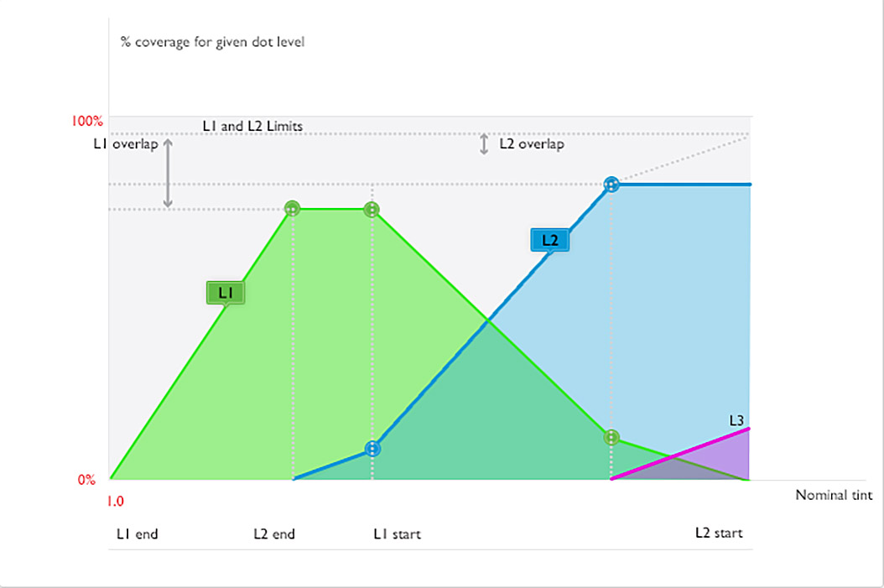Click the red 100% axis value
This screenshot has height=588, width=884.
[x=86, y=121]
